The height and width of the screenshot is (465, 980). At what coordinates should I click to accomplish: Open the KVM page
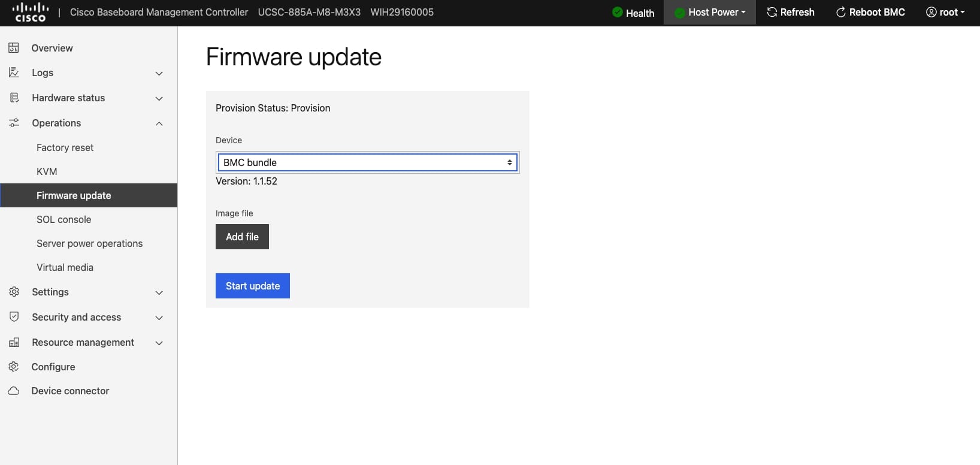click(47, 171)
